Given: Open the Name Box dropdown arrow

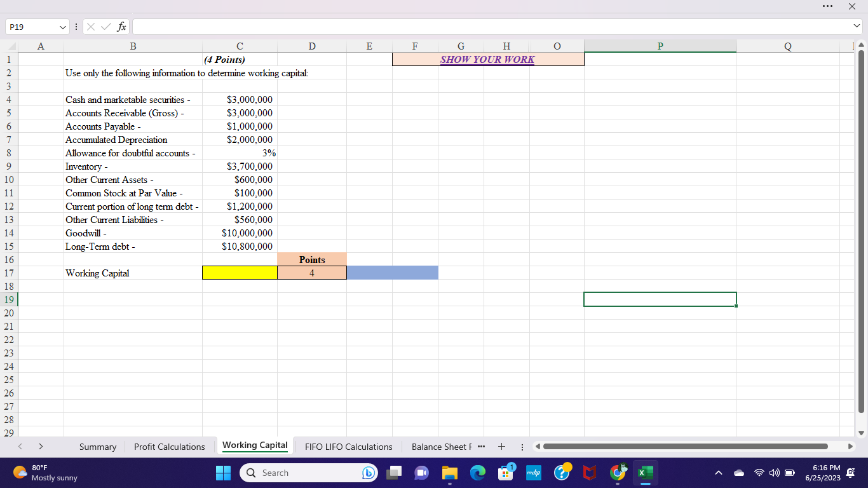Looking at the screenshot, I should [x=62, y=27].
